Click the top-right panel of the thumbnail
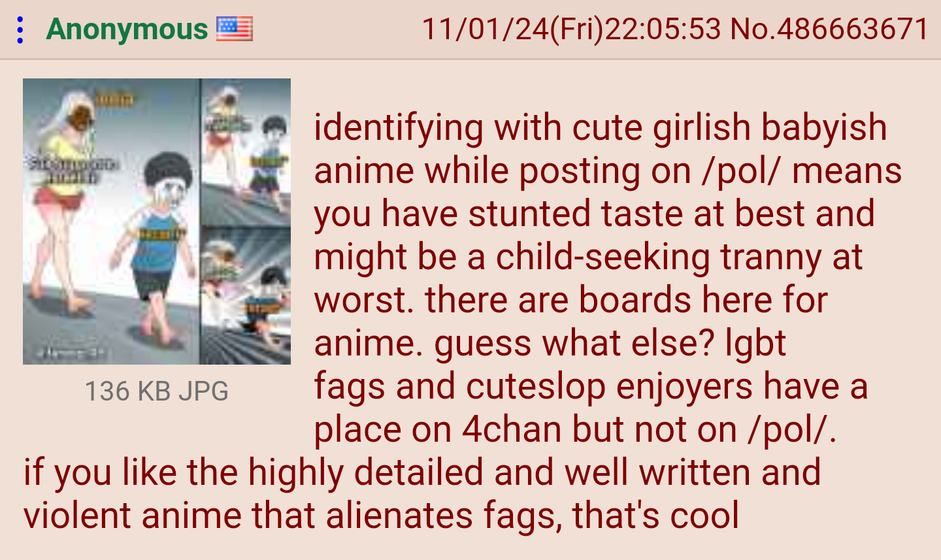The image size is (941, 560). tap(246, 152)
